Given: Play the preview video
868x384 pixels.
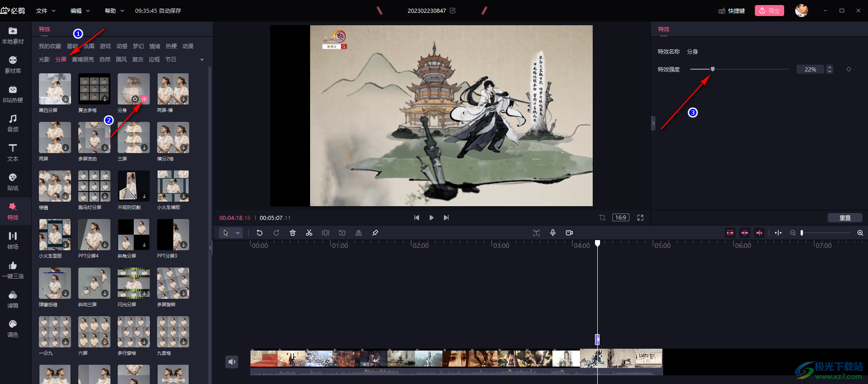Looking at the screenshot, I should [431, 218].
